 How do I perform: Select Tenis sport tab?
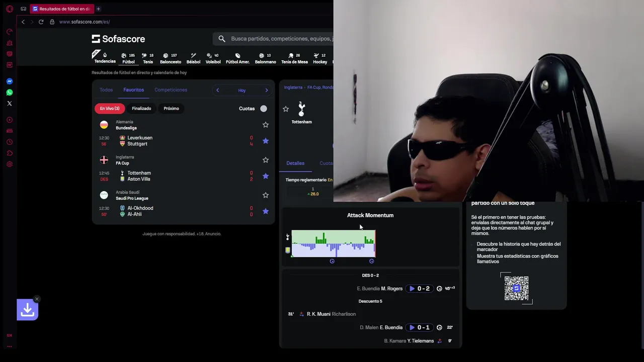(148, 58)
